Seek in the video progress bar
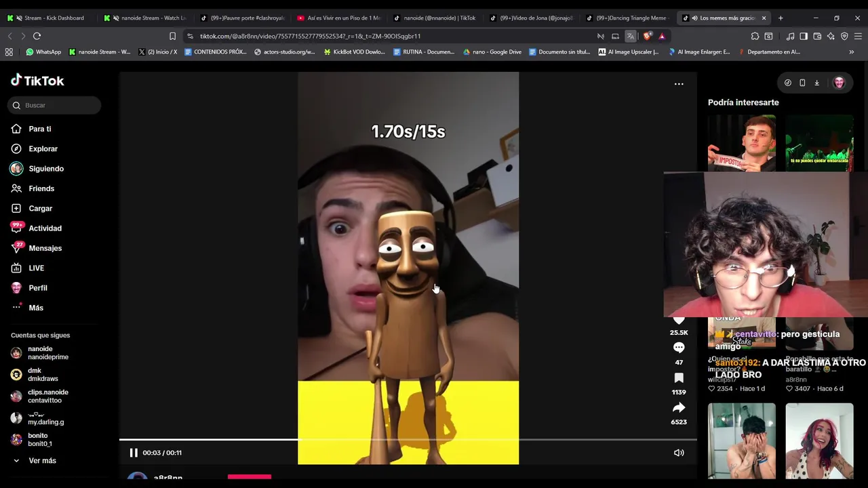Viewport: 868px width, 488px height. click(x=408, y=440)
